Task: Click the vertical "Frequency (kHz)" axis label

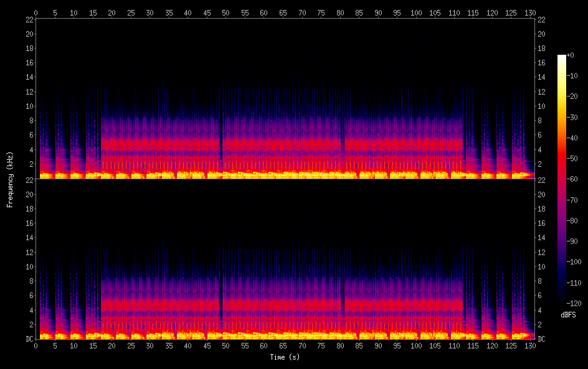Action: coord(10,179)
